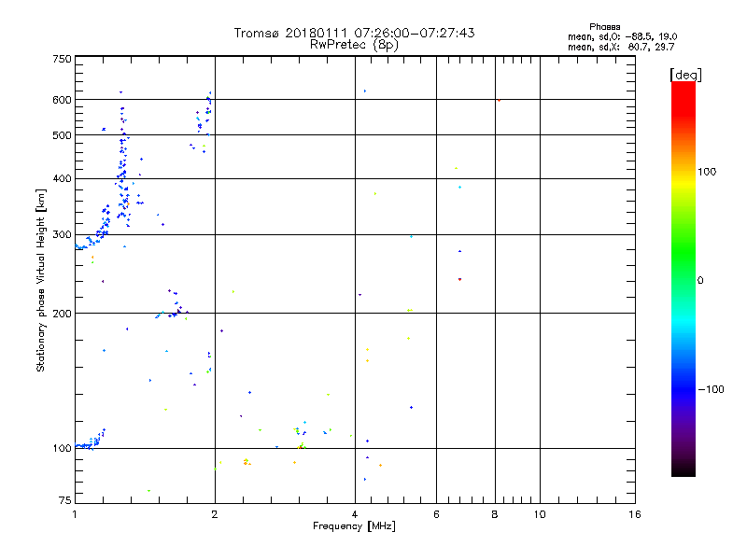
Task: Click the 'Stationary phase Virtual Height [km]' axis label
Action: (x=41, y=281)
